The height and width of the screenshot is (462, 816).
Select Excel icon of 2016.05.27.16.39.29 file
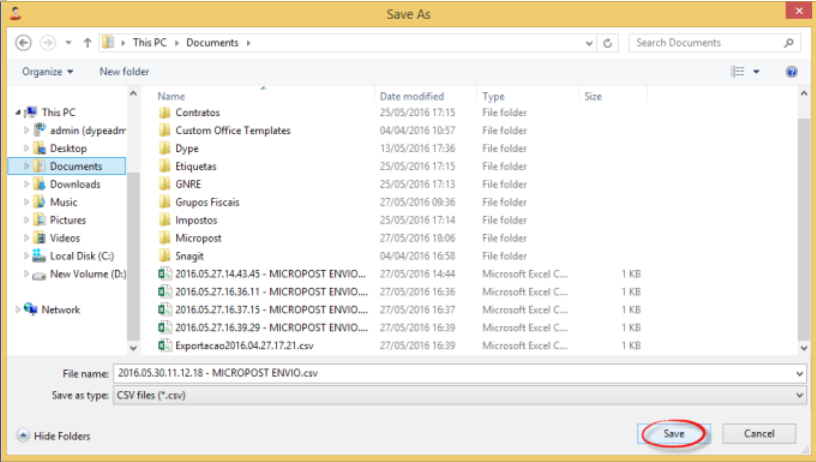pyautogui.click(x=165, y=327)
